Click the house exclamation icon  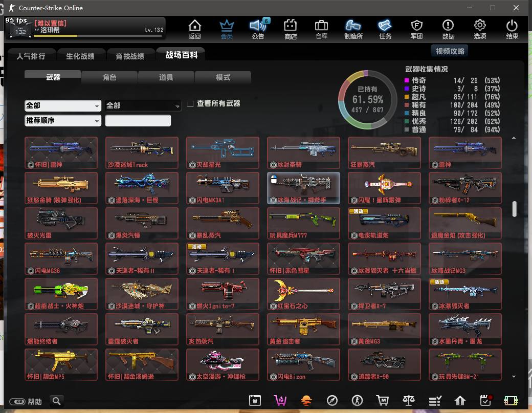460,401
